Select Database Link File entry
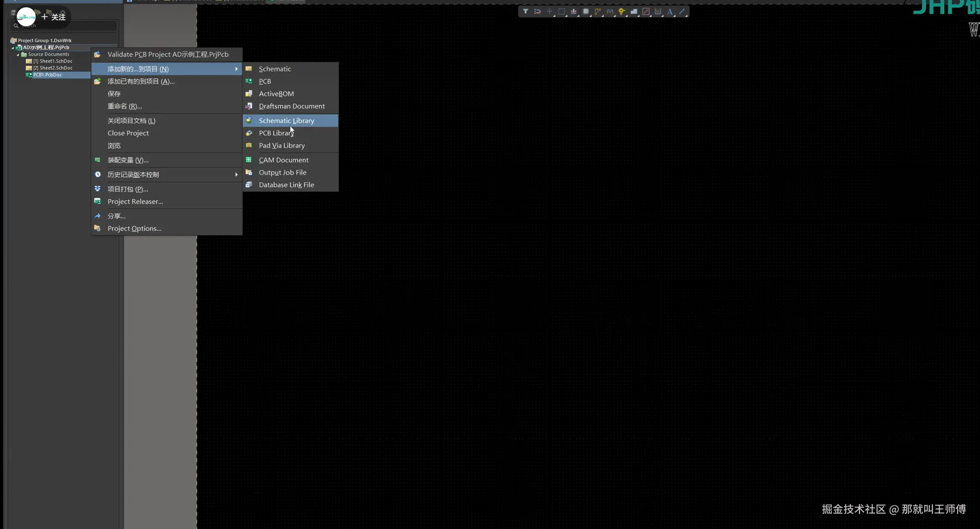Viewport: 980px width, 529px height. pos(291,185)
